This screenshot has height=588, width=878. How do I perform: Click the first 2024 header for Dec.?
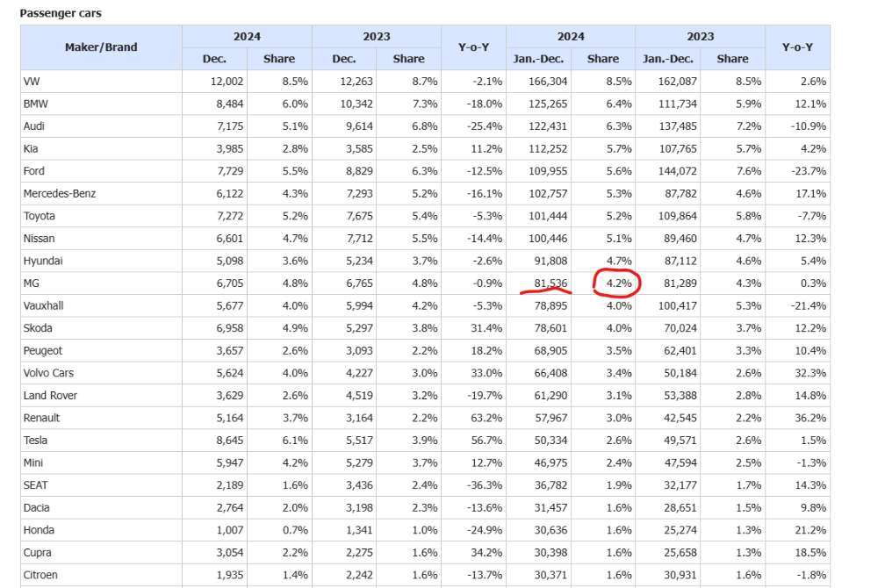point(247,36)
